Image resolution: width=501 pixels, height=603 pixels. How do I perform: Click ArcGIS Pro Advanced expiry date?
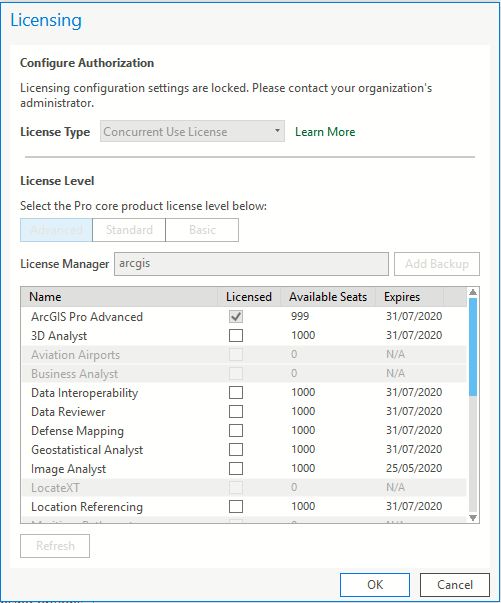pyautogui.click(x=414, y=316)
